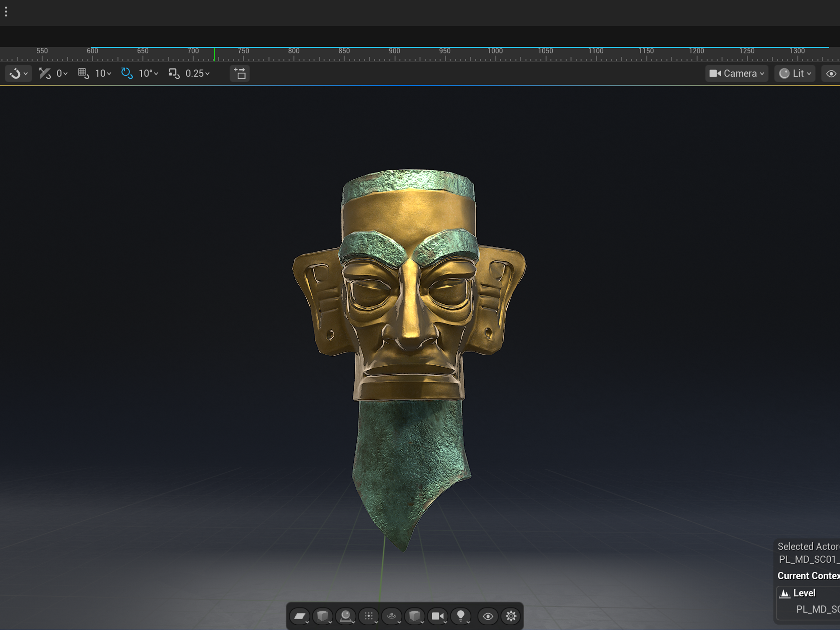Screen dimensions: 840x630
Task: Open the light bulb placement icon
Action: point(461,616)
